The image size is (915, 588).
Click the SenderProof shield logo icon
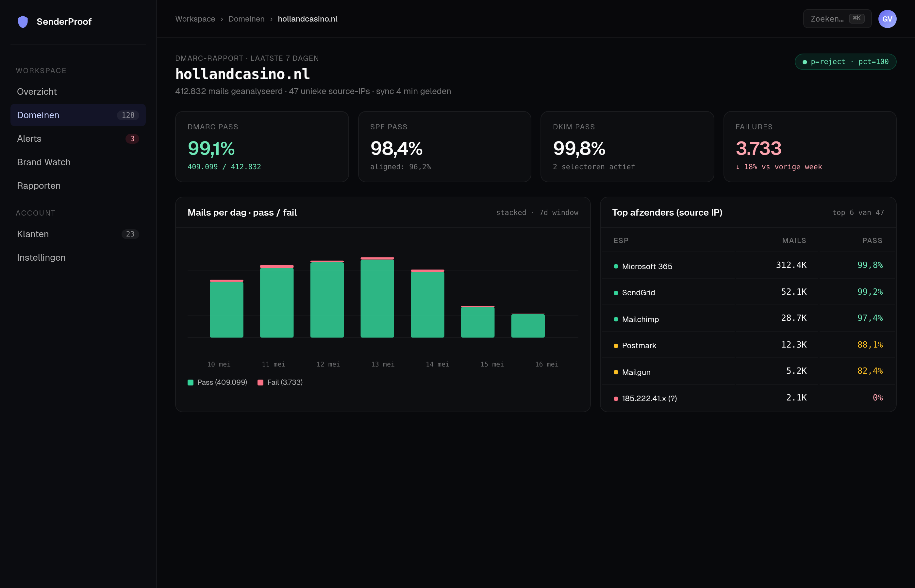[x=23, y=22]
